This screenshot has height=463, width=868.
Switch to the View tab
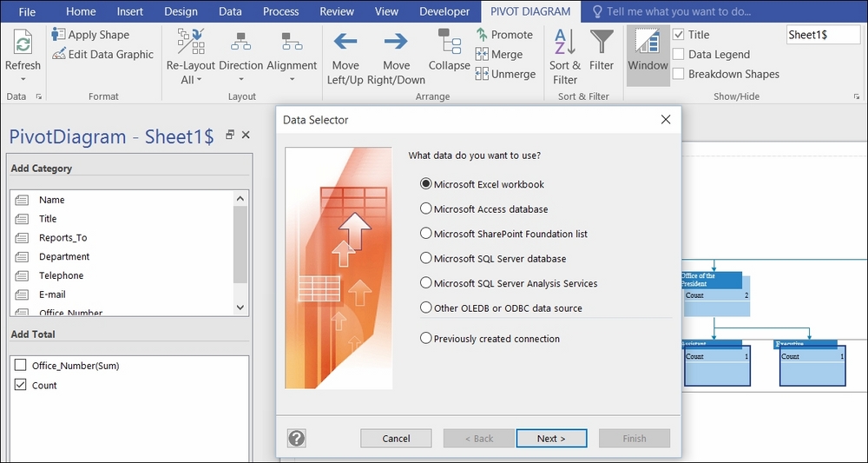(386, 11)
